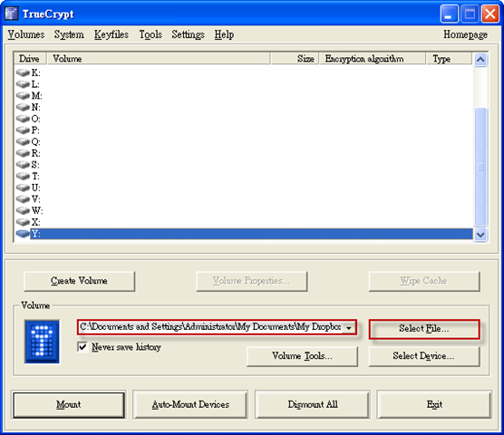
Task: Toggle the Never save history checkbox
Action: coord(82,347)
